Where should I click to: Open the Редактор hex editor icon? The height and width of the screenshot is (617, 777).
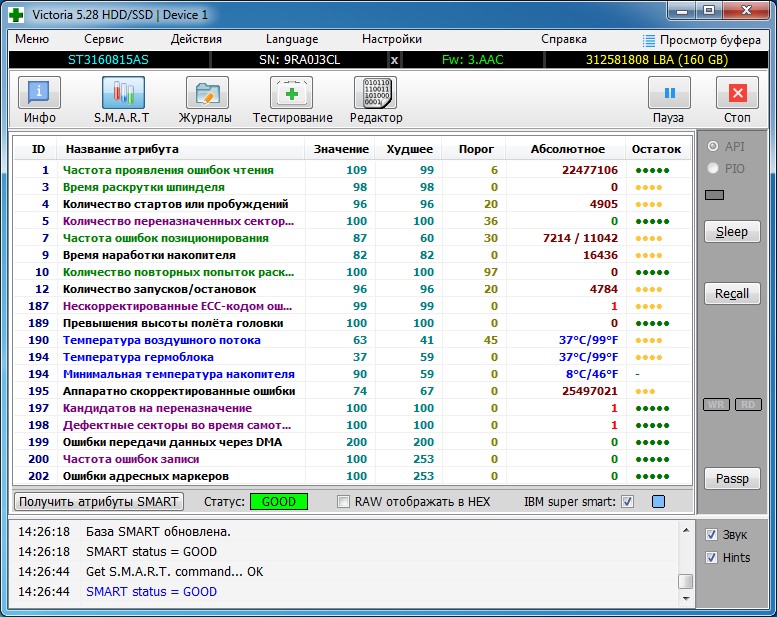(375, 93)
